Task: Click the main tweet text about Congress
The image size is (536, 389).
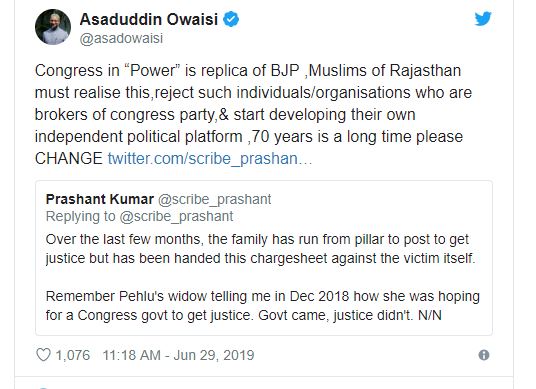Action: pos(253,115)
